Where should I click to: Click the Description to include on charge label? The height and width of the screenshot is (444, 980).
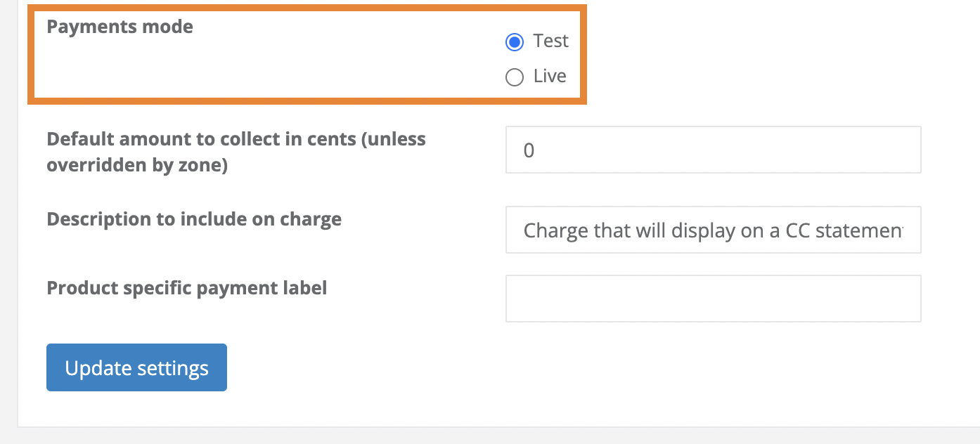point(193,218)
